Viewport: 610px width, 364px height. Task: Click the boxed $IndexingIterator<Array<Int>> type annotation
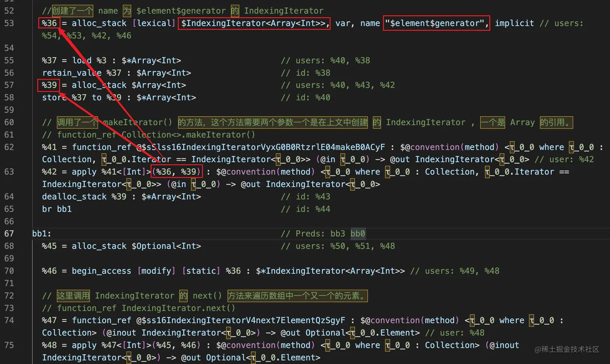pos(254,23)
